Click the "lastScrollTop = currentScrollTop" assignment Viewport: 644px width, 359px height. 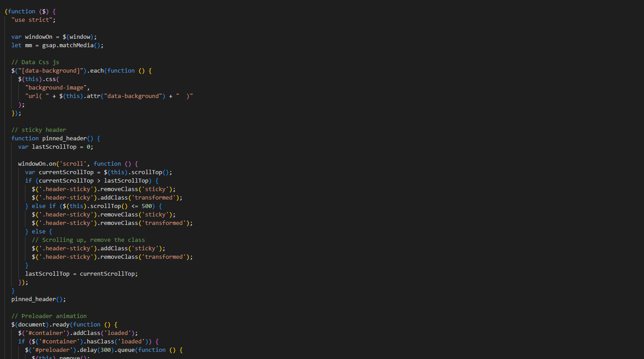pyautogui.click(x=81, y=274)
